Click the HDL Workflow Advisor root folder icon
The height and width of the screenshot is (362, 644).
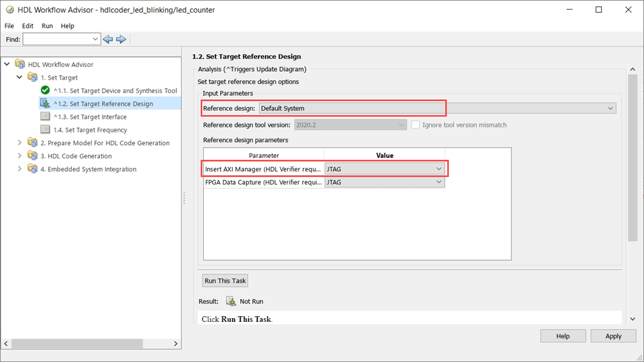tap(20, 64)
